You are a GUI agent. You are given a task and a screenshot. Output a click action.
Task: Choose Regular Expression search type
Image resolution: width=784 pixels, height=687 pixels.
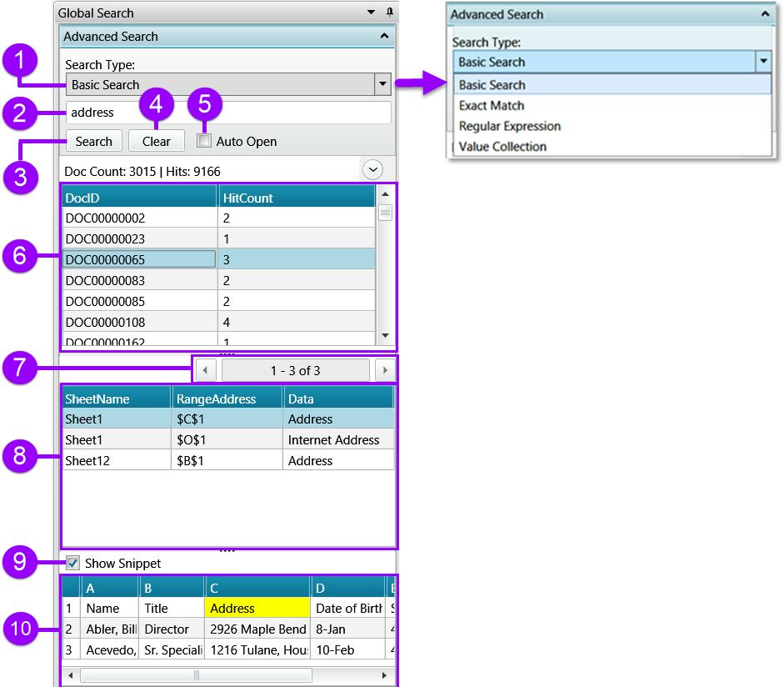[612, 126]
